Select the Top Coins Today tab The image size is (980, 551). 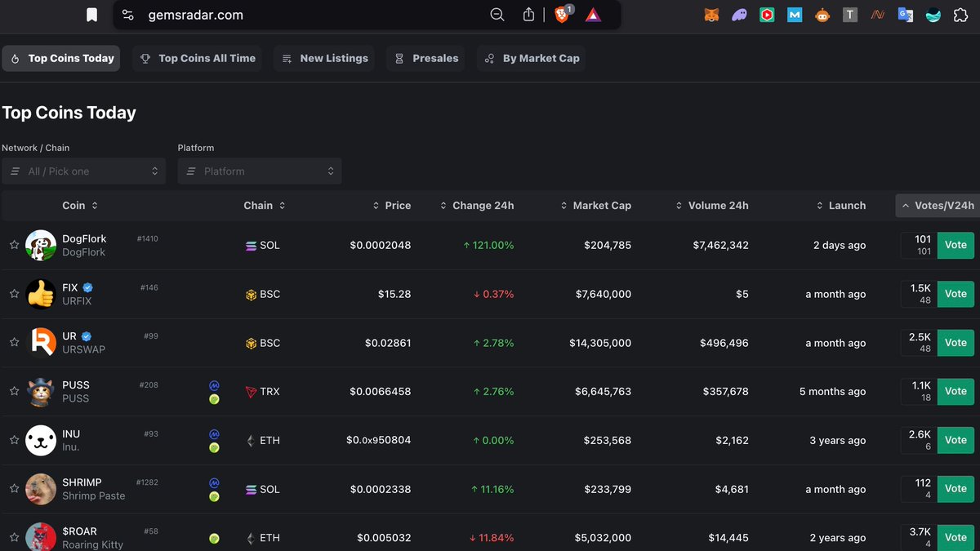[61, 58]
